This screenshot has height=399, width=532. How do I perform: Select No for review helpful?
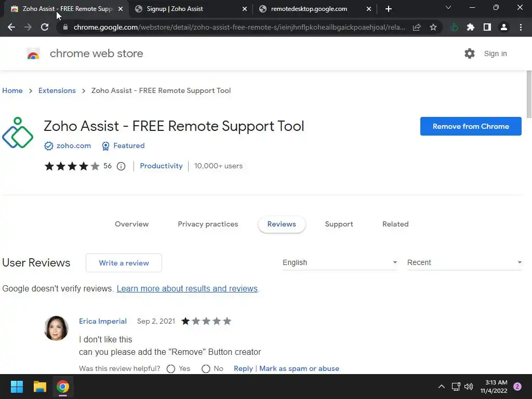point(206,369)
